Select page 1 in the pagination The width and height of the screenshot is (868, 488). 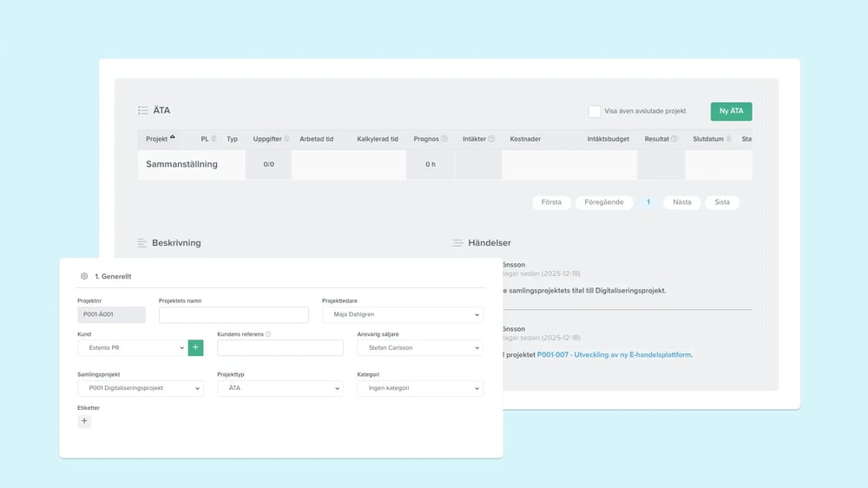pyautogui.click(x=648, y=202)
